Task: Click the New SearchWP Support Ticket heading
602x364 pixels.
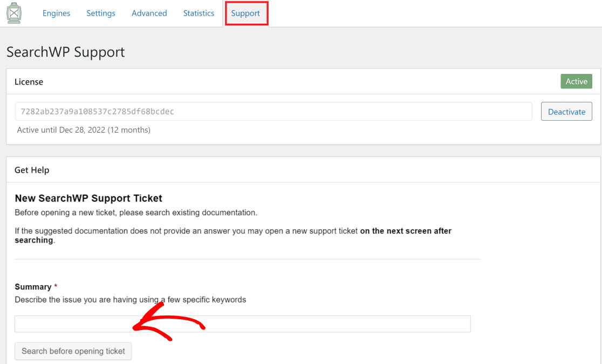Action: (88, 198)
